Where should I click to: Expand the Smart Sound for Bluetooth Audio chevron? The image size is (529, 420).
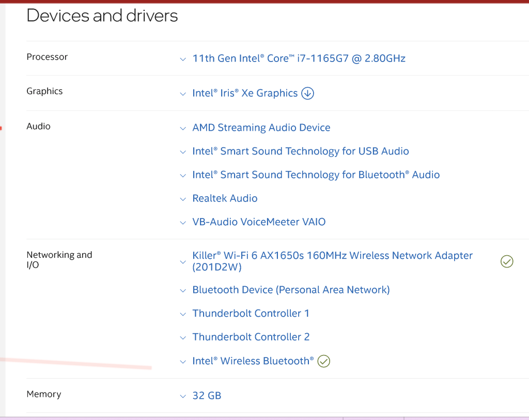click(x=183, y=176)
